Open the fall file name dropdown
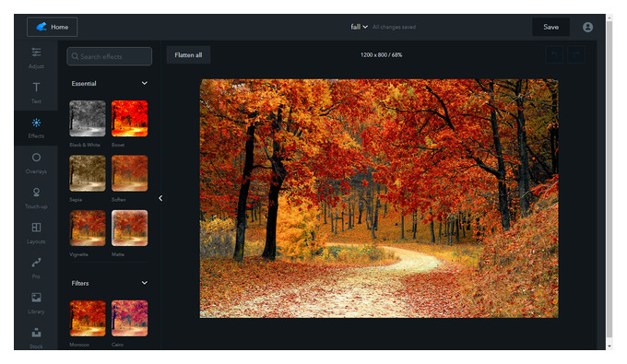The image size is (627, 364). (359, 27)
